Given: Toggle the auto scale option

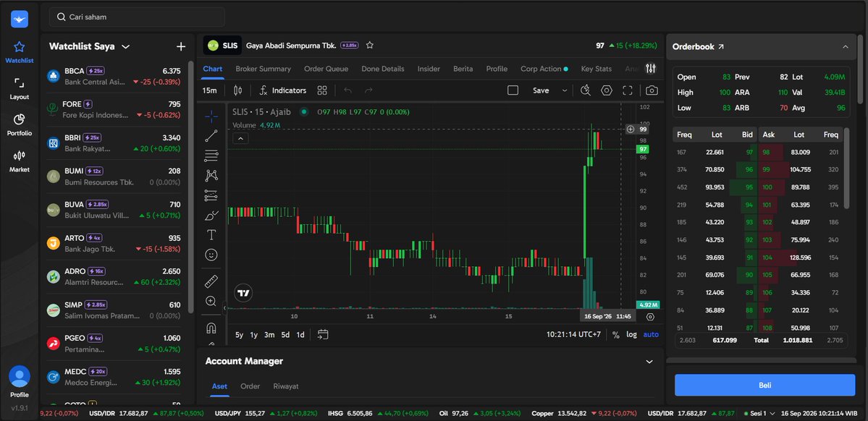Looking at the screenshot, I should [651, 334].
